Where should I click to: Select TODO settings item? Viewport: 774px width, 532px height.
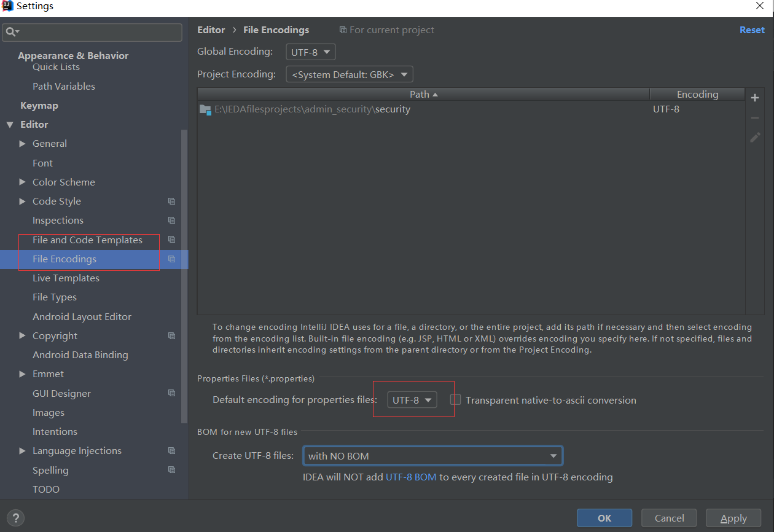tap(46, 490)
